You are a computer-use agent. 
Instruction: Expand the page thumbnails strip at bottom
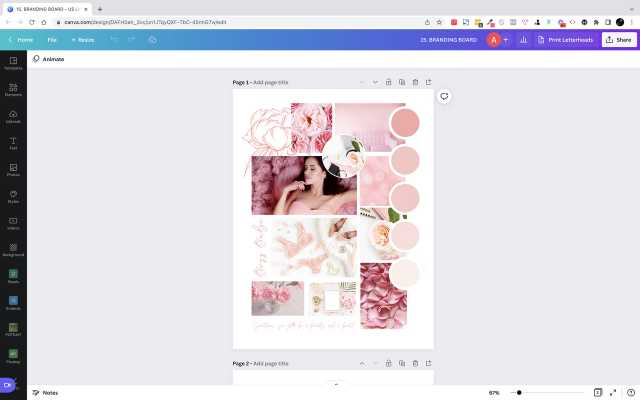[x=336, y=384]
